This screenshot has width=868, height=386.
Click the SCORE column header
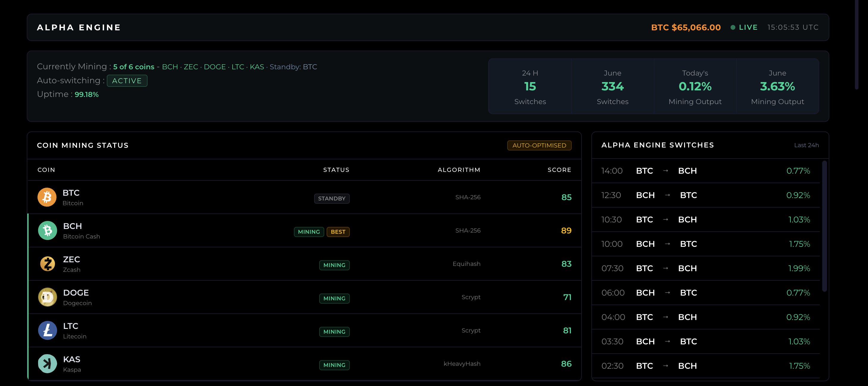(559, 170)
